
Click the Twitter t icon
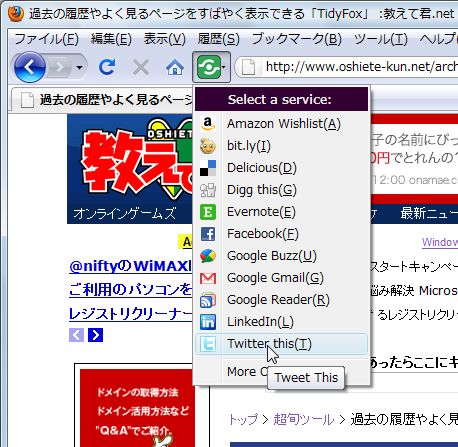coord(208,344)
